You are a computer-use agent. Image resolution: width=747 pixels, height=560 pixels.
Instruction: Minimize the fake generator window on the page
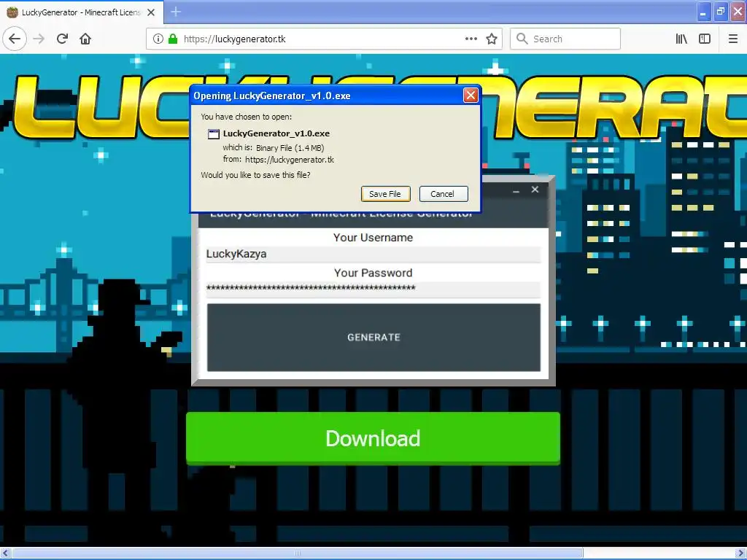point(516,190)
